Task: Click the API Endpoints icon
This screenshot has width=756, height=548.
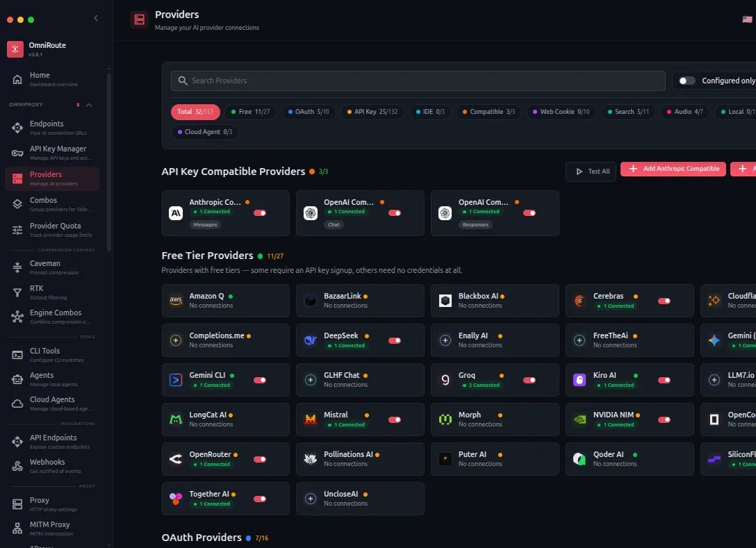Action: point(17,442)
